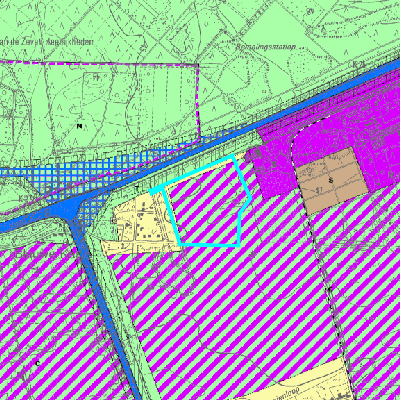
Task: Click inside the cyan-outlined parcel
Action: click(208, 207)
